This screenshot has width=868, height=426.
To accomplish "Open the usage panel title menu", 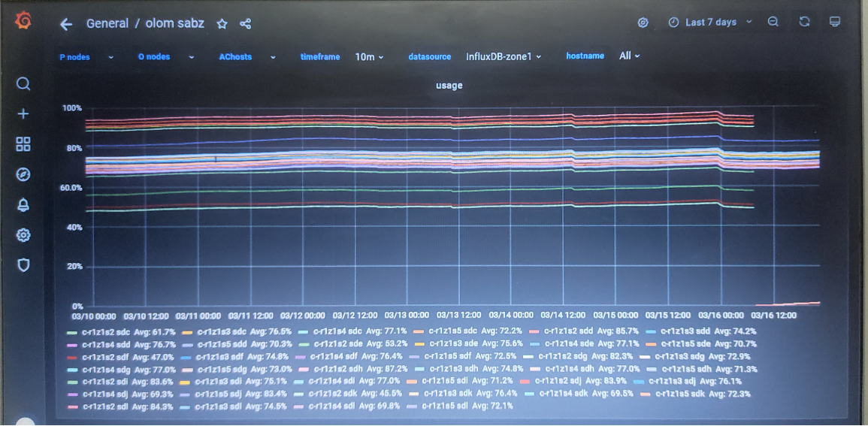I will (x=449, y=86).
